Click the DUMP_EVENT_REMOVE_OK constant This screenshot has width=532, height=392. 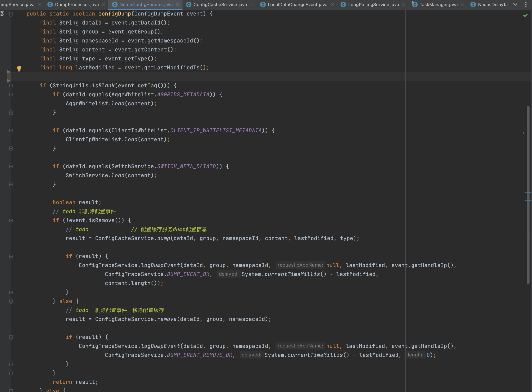[x=200, y=355]
